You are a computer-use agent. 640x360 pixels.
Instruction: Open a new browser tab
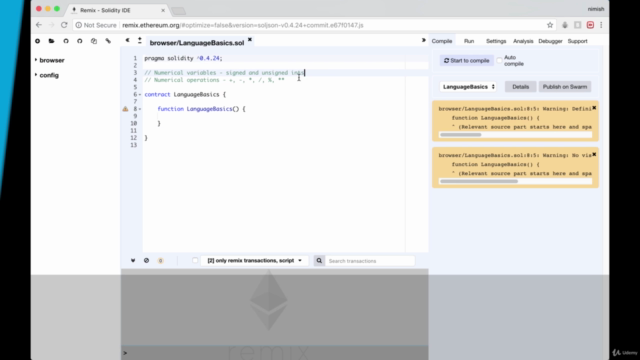pyautogui.click(x=178, y=11)
